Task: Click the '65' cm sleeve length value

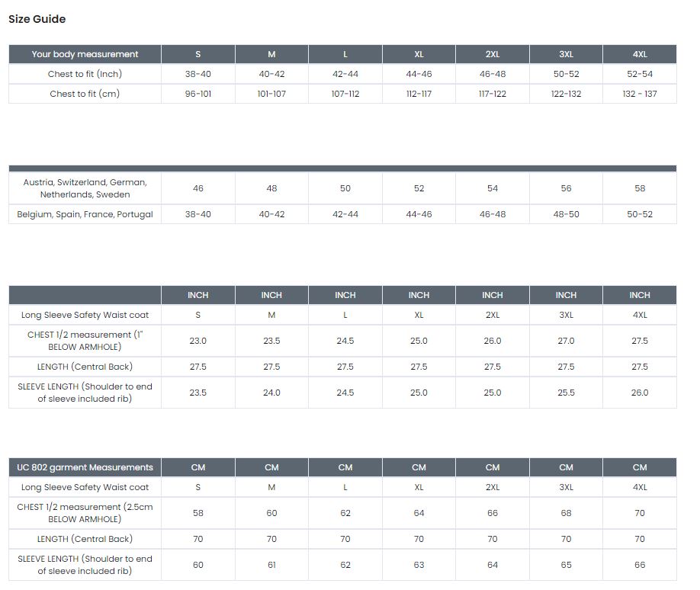Action: 566,565
